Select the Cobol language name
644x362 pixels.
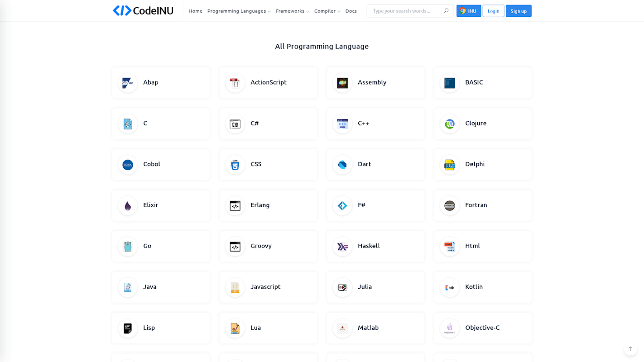152,164
